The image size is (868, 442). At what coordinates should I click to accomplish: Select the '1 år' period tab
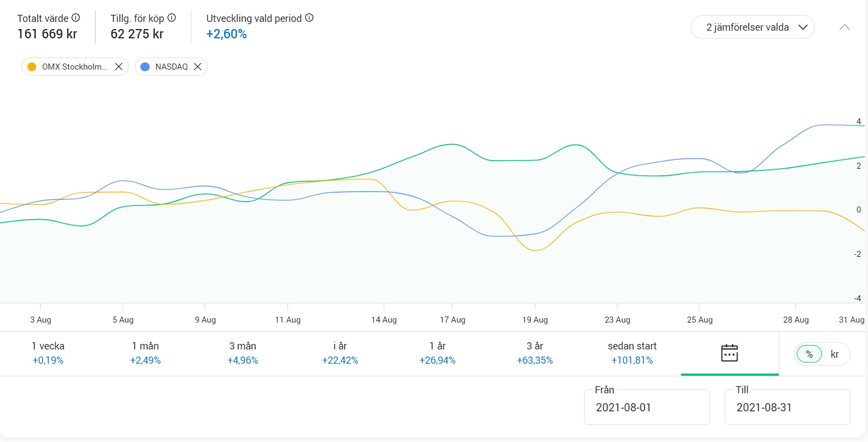[438, 353]
